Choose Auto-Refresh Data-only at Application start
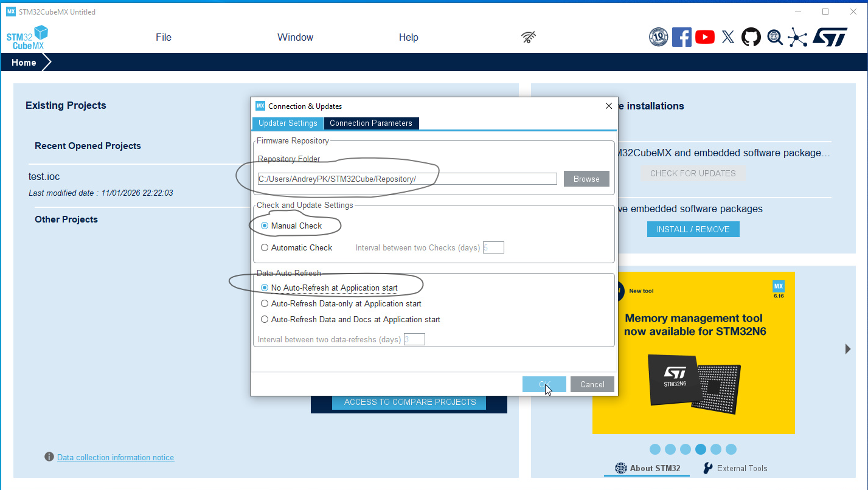Viewport: 868px width, 490px height. pos(265,303)
